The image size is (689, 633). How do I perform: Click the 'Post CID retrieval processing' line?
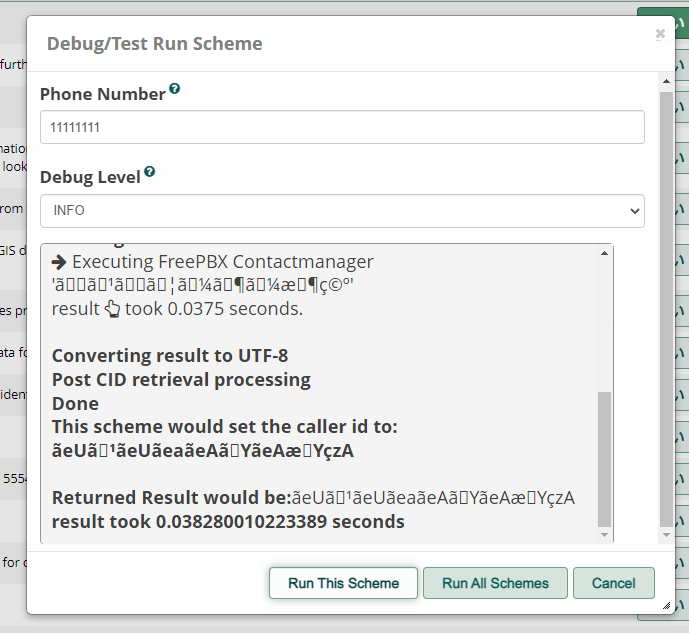coord(181,380)
